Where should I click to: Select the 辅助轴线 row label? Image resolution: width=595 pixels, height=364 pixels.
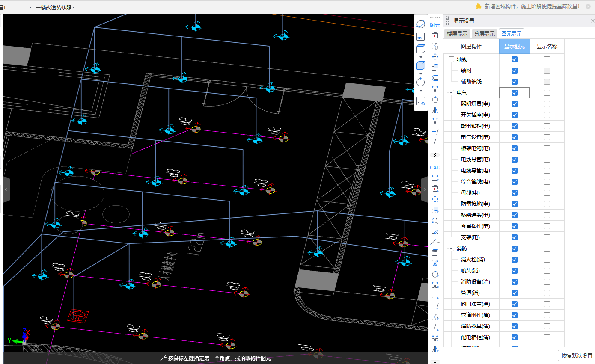click(471, 82)
